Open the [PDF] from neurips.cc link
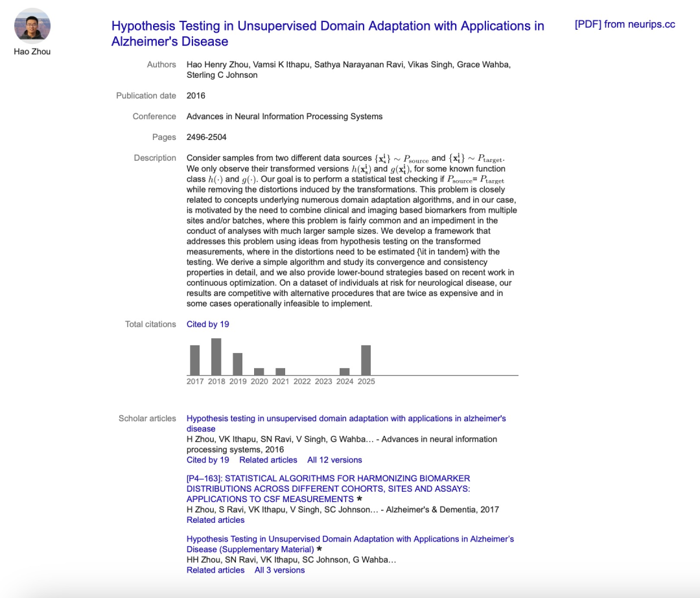 click(624, 25)
